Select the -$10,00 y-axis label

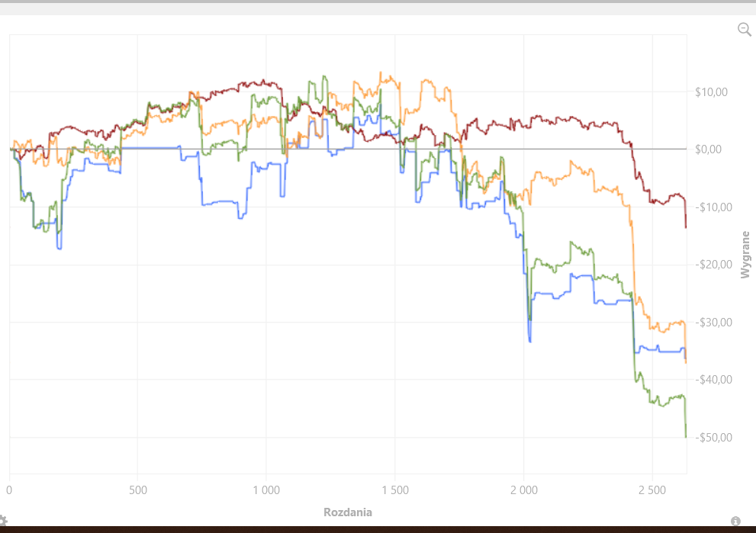point(713,207)
